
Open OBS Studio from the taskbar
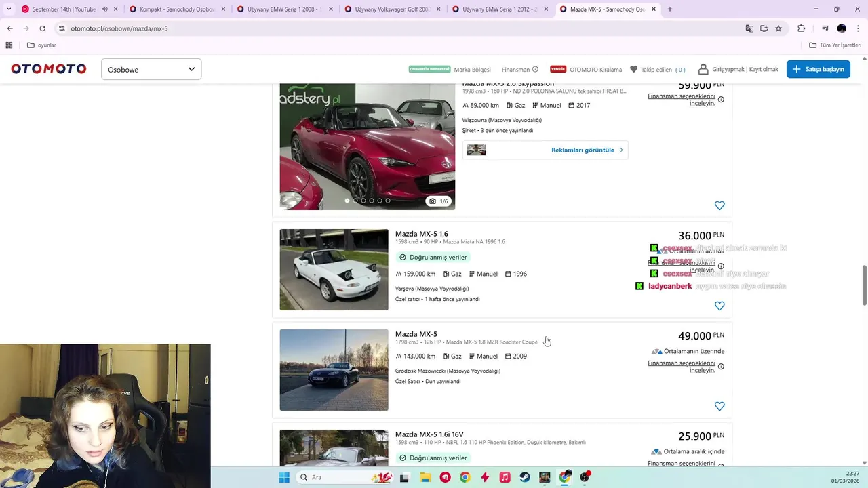(x=585, y=477)
